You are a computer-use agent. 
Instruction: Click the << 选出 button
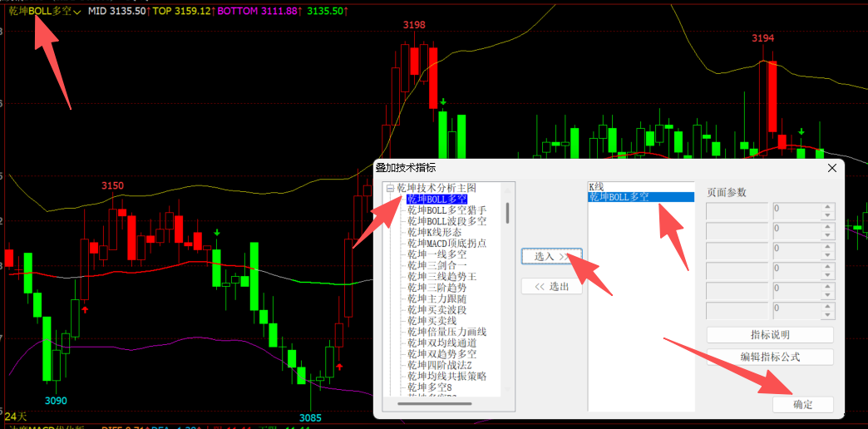[x=551, y=286]
